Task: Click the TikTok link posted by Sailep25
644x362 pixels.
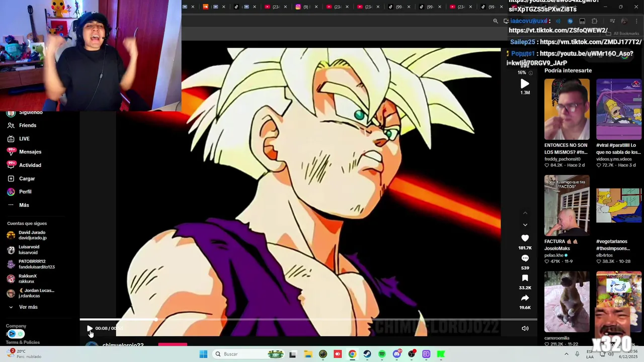Action: 591,42
